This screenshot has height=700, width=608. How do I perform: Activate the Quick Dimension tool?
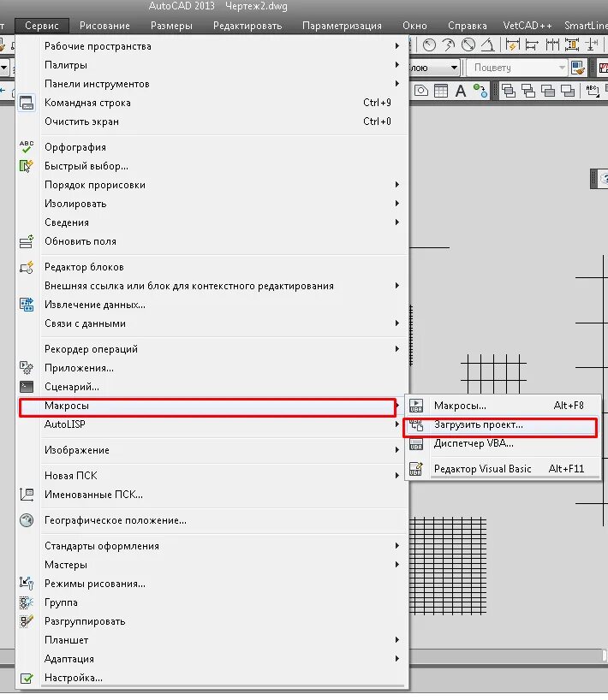click(x=512, y=45)
